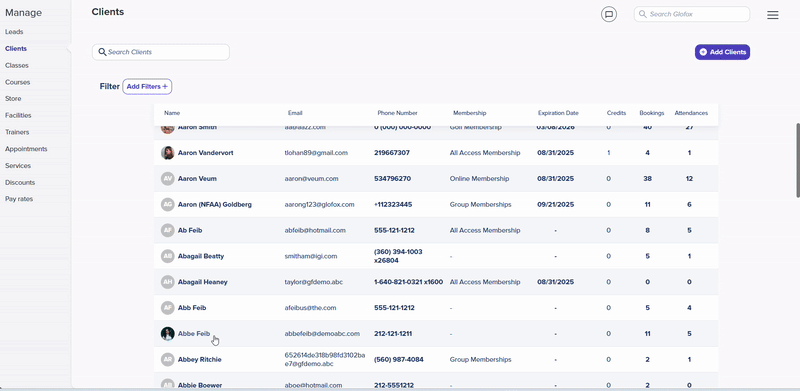Open Pay rates in the sidebar
This screenshot has width=800, height=391.
tap(19, 199)
